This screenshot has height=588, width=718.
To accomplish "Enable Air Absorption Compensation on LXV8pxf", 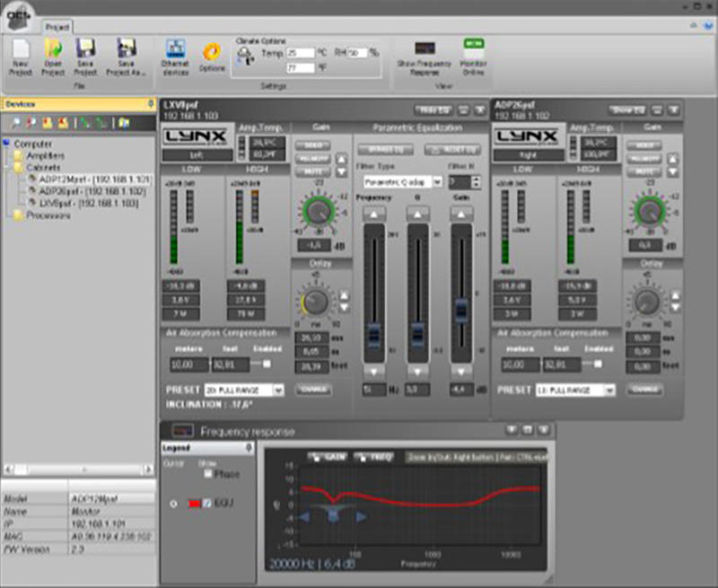I will point(267,364).
